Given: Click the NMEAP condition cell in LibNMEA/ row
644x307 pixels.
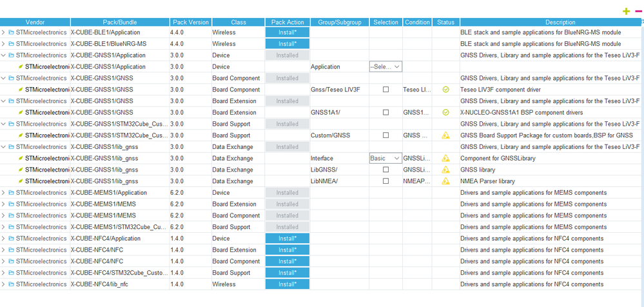Looking at the screenshot, I should [417, 181].
